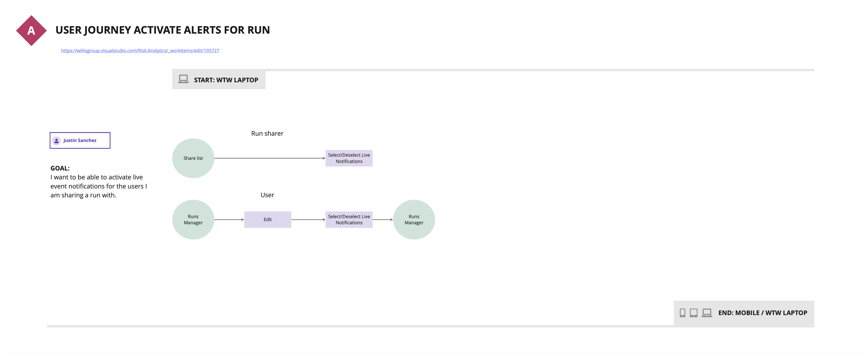Click the mobile phone icon near END
This screenshot has height=356, width=868.
click(682, 313)
